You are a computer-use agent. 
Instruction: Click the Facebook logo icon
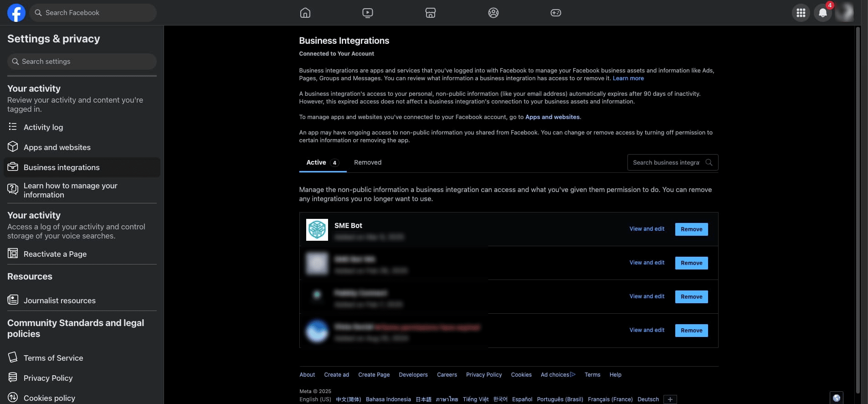pos(16,13)
